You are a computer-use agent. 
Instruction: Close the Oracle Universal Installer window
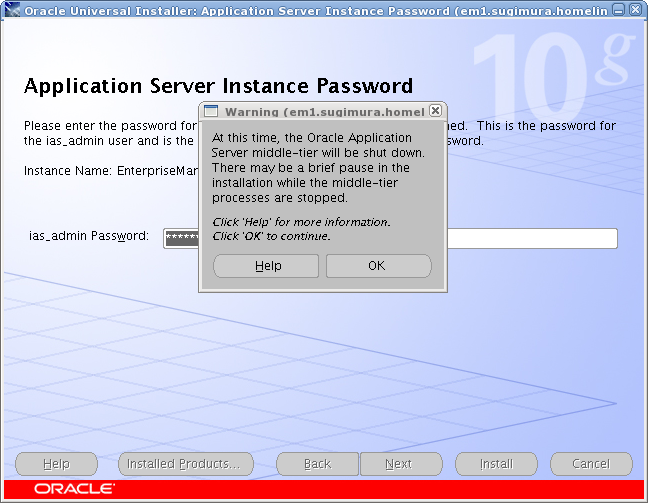[635, 10]
